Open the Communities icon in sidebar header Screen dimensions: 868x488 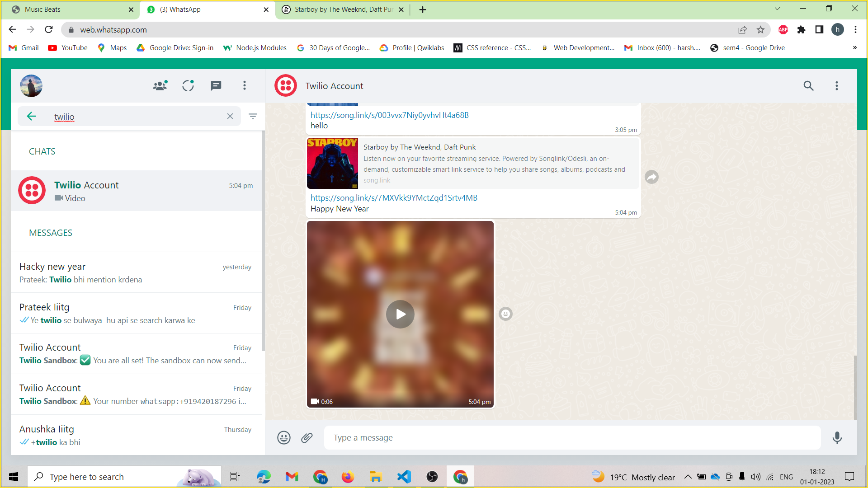coord(160,86)
